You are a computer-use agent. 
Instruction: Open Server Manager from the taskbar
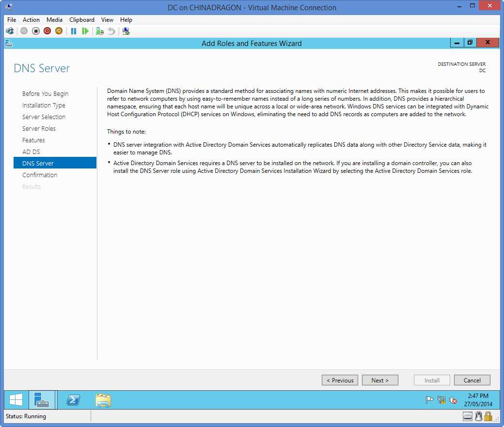pos(42,400)
